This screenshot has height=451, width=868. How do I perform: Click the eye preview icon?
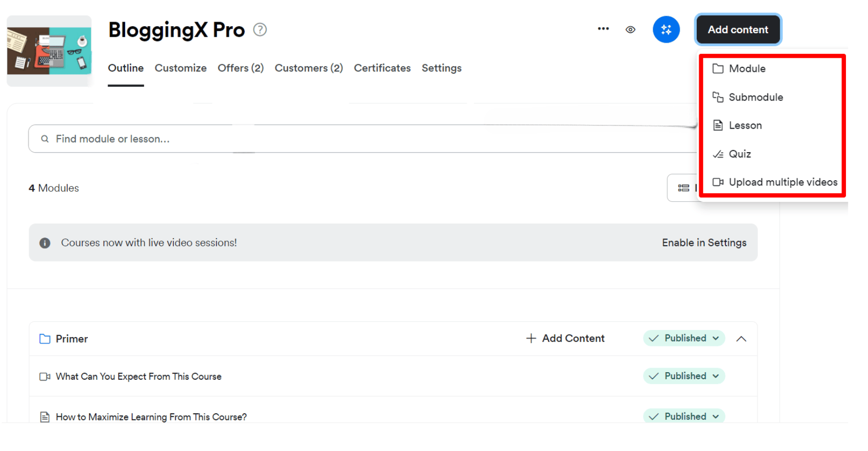pyautogui.click(x=630, y=30)
